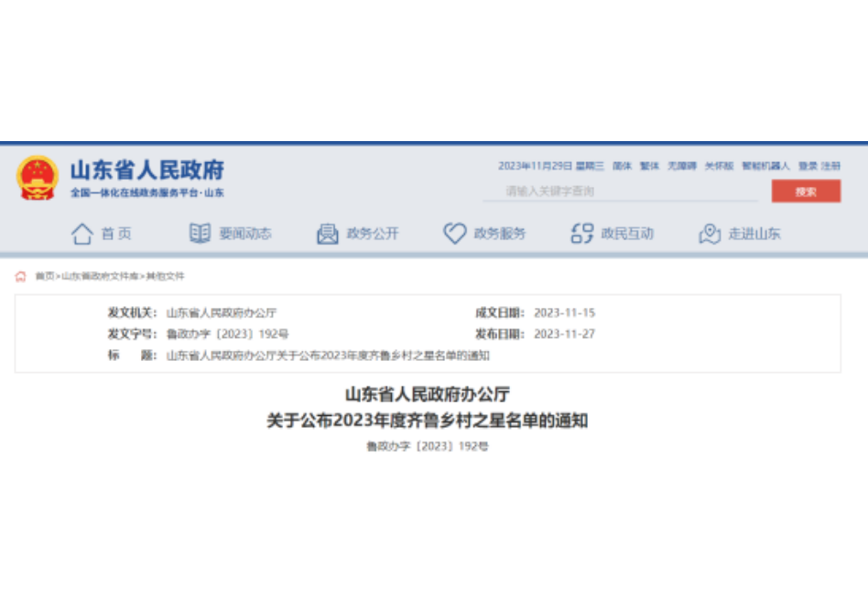This screenshot has height=601, width=868.
Task: Click the map pin icon beside 走进山东
Action: tap(710, 234)
